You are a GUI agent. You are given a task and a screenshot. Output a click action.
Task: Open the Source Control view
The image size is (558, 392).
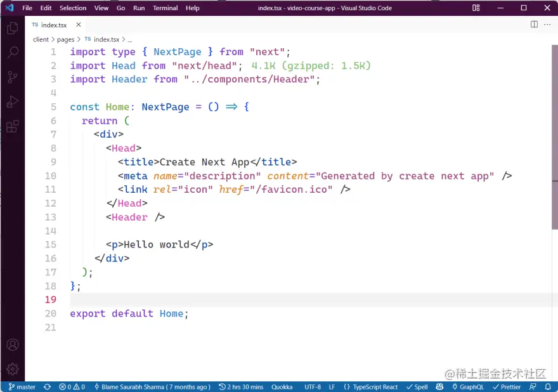click(x=13, y=77)
